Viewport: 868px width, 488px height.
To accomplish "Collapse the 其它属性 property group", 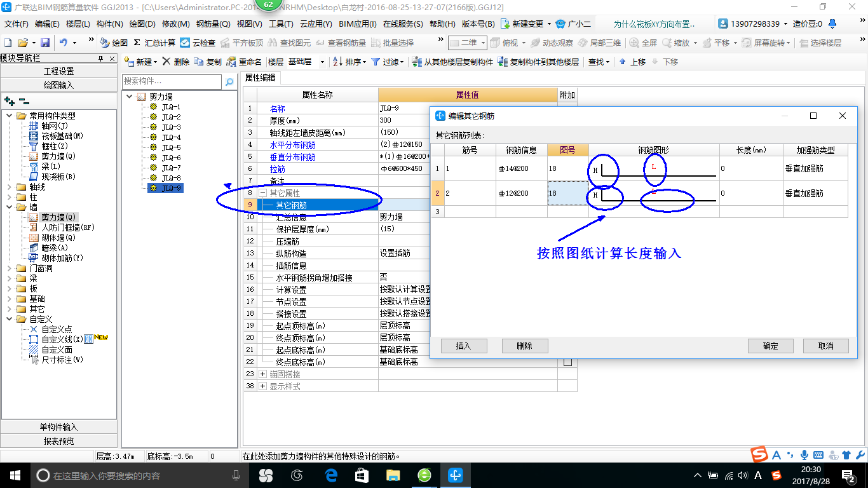I will 263,193.
